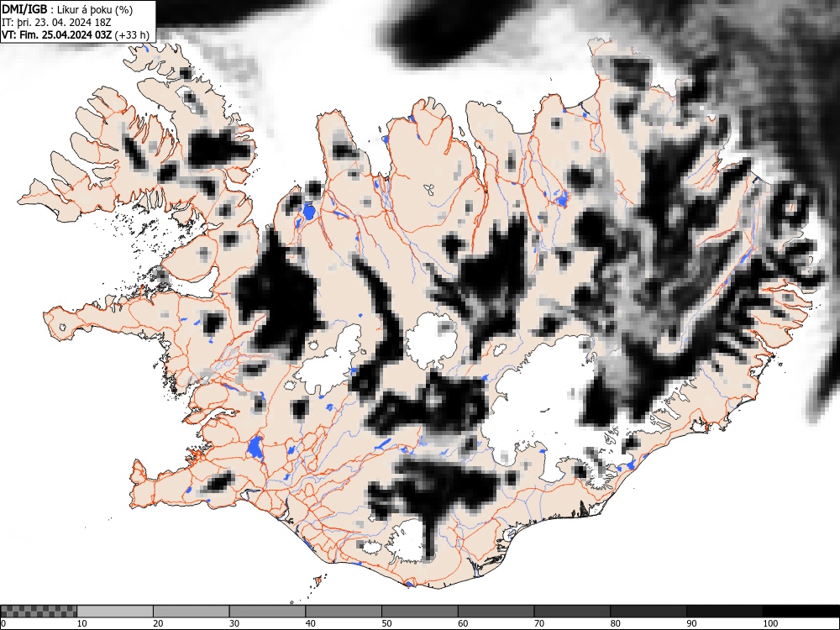Click the checkered 0–10 legend swatch
This screenshot has width=840, height=630.
(x=39, y=612)
